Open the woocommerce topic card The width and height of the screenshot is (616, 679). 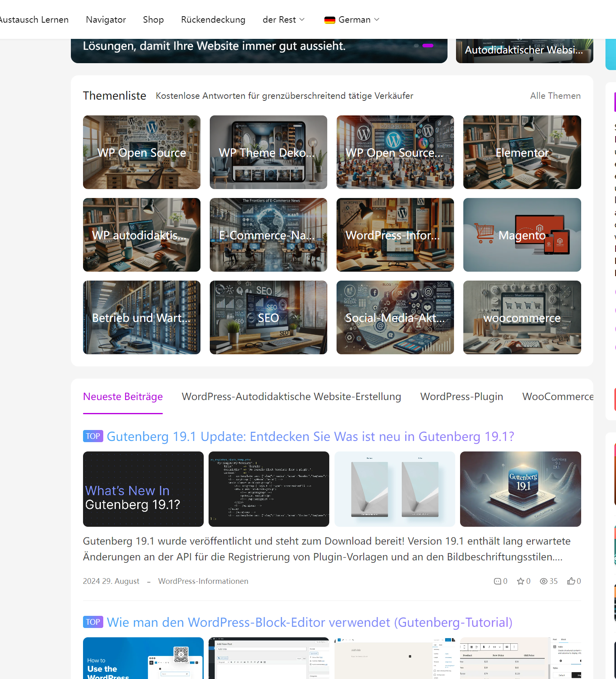click(522, 317)
